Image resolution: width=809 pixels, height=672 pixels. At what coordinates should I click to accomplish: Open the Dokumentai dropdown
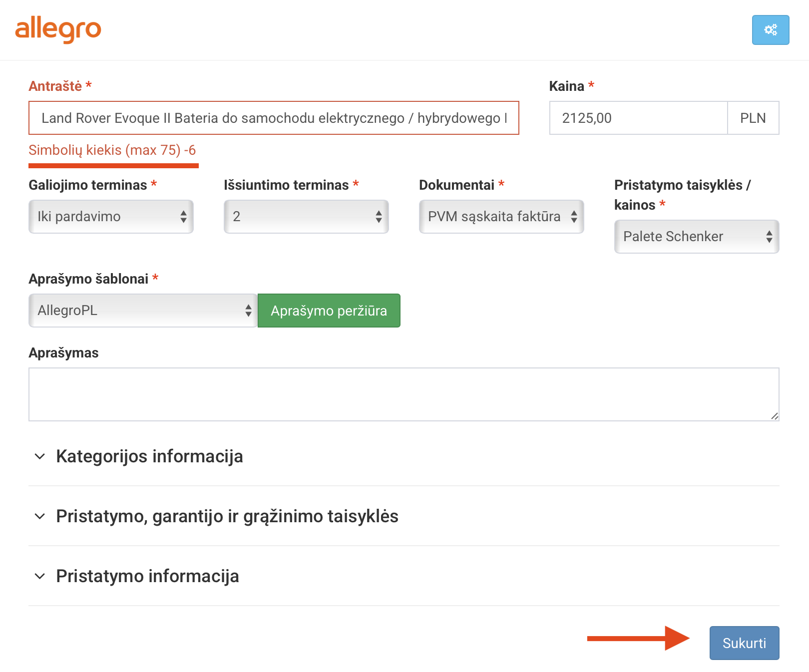coord(501,217)
